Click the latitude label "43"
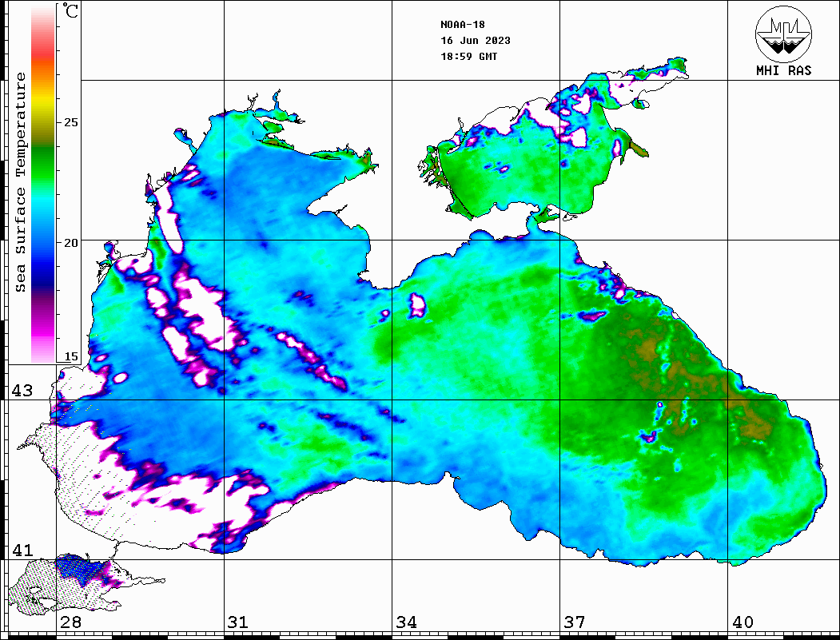The width and height of the screenshot is (840, 640). coord(22,391)
